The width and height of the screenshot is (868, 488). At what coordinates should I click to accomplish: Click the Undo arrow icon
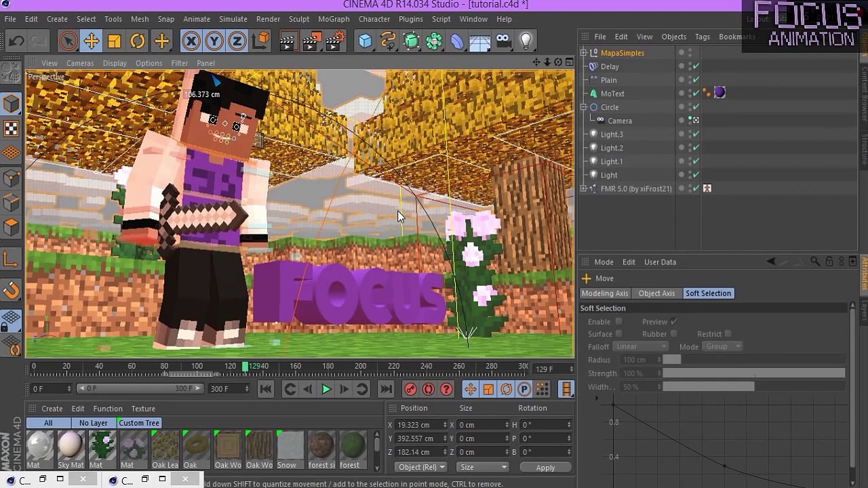point(16,41)
